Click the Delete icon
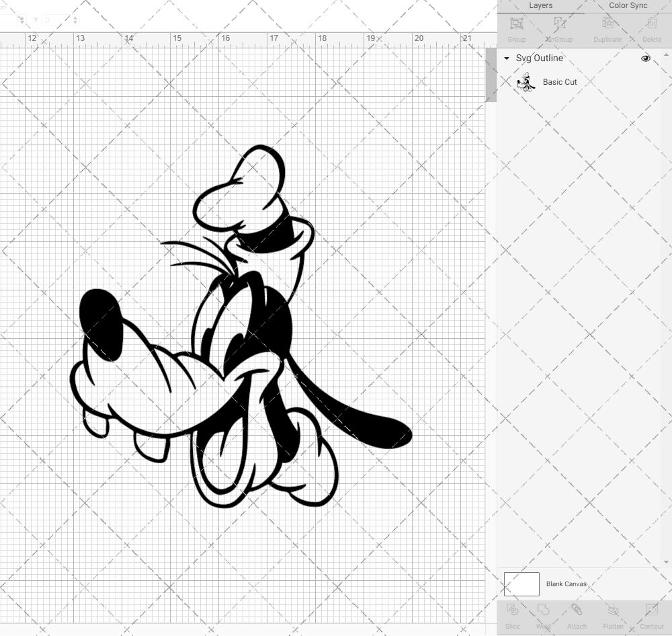The image size is (672, 636). click(x=651, y=28)
